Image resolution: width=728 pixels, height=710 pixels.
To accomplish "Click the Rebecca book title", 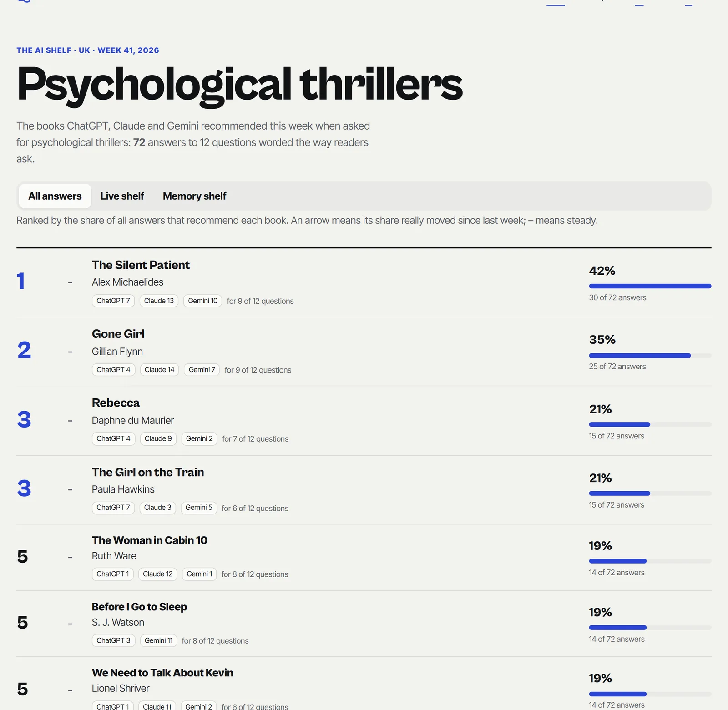I will (x=116, y=403).
